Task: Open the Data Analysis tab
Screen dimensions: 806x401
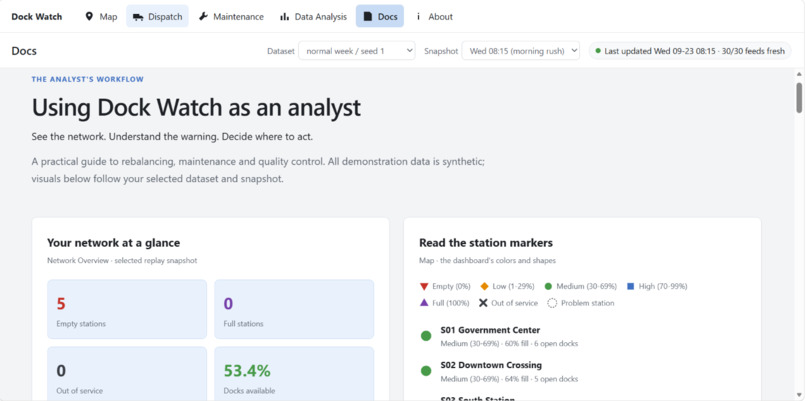Action: pyautogui.click(x=314, y=16)
